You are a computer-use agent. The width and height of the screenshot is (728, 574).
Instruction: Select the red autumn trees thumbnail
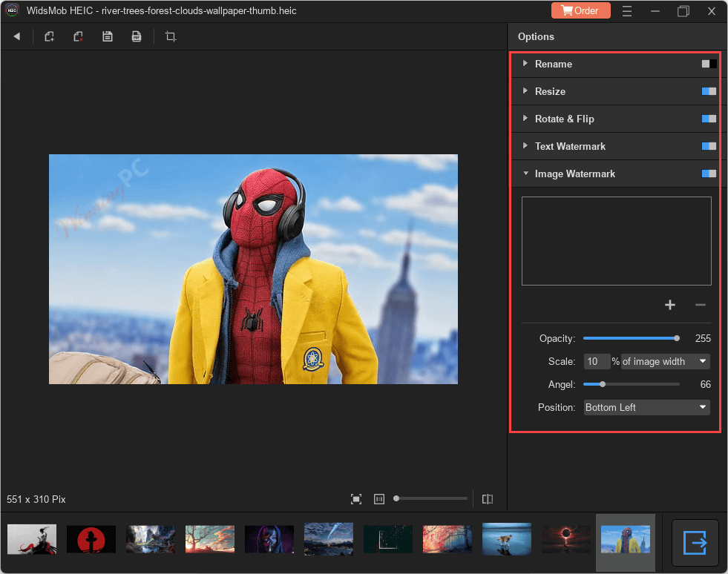447,539
